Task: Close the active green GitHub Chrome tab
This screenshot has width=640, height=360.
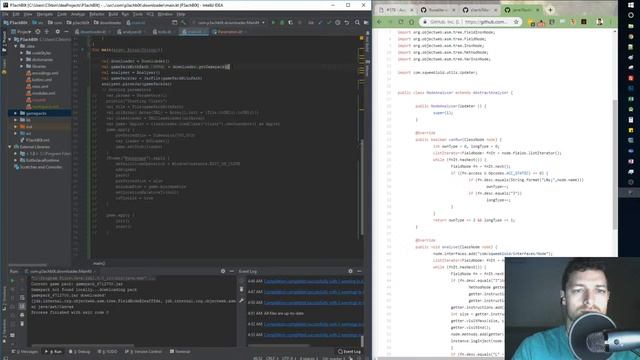Action: point(538,10)
